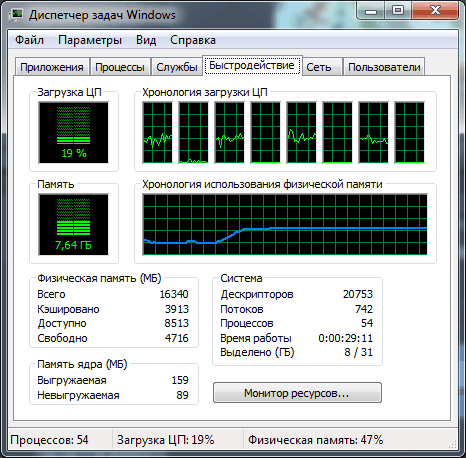
Task: Click the Время работы value 0:00:29:11
Action: (346, 338)
